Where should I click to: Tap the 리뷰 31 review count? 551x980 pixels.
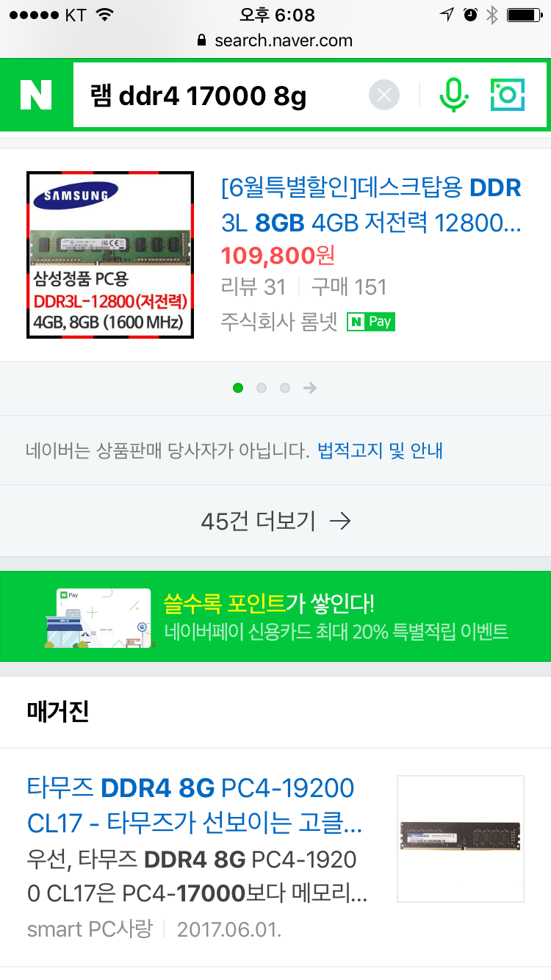(x=253, y=287)
